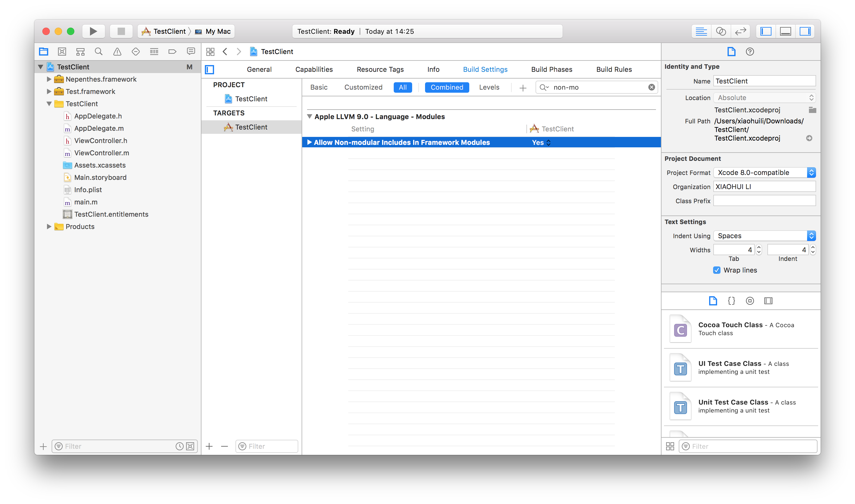Show the Standard editor

coord(701,31)
